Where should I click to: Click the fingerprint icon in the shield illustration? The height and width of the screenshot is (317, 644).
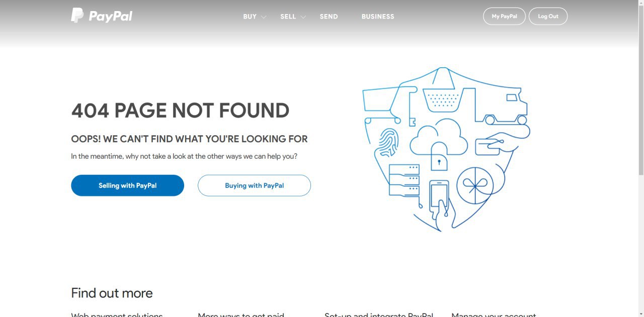coord(388,142)
